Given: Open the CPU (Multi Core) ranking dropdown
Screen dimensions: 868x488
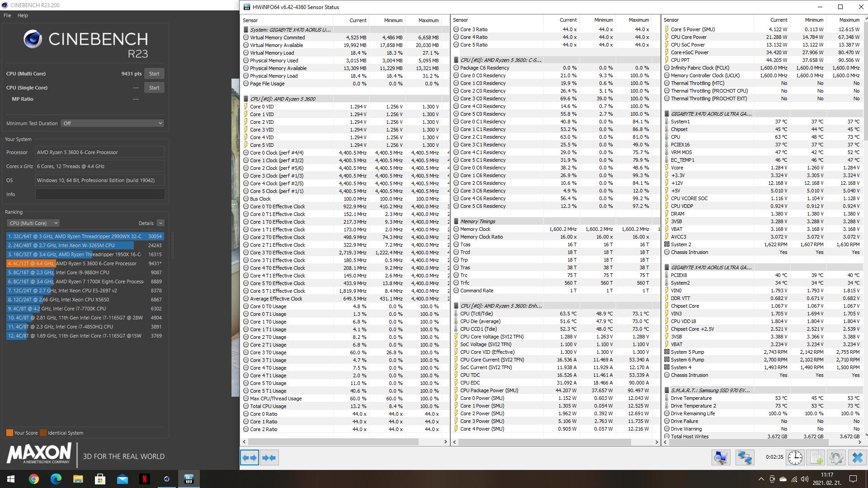Looking at the screenshot, I should pos(33,223).
